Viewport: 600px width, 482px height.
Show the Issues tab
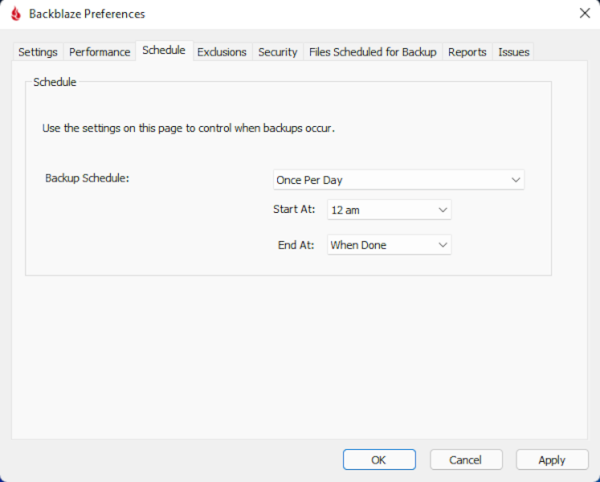[x=514, y=52]
